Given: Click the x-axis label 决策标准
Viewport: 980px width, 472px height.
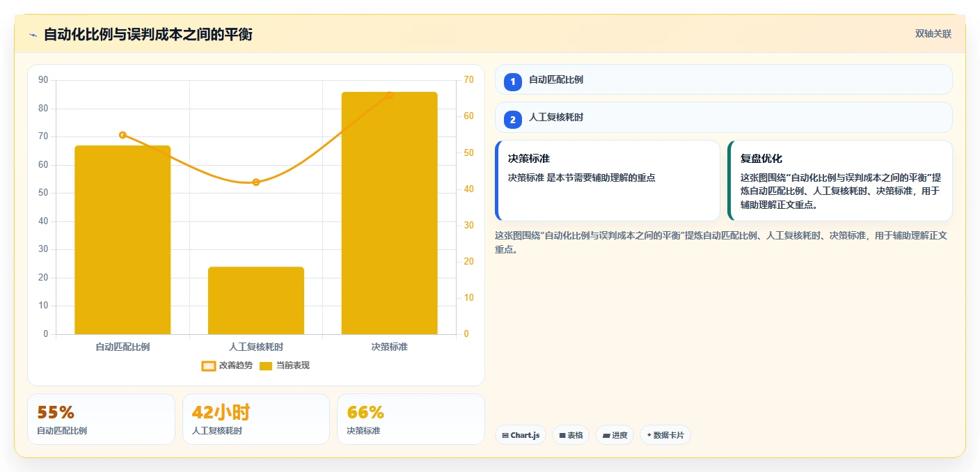Looking at the screenshot, I should (389, 347).
